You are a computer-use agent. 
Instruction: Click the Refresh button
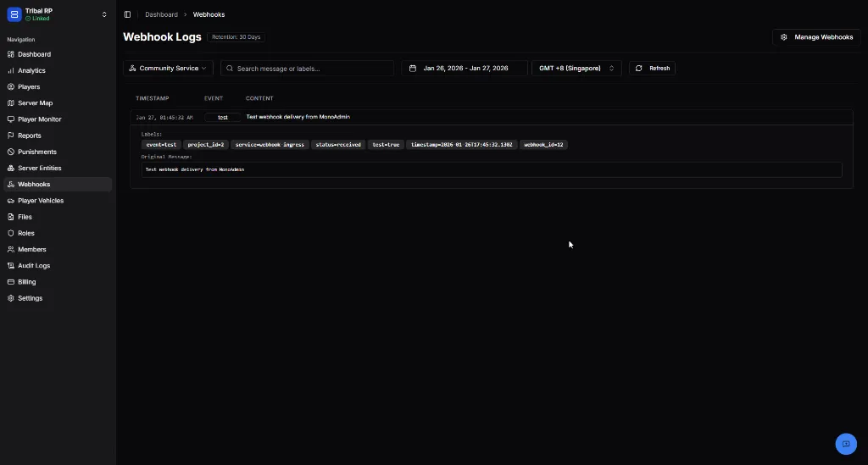[x=652, y=69]
